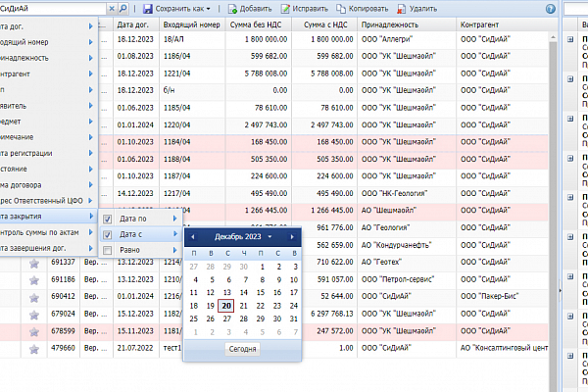Click the Удалить delete button
Screen dimensions: 588x392
tap(417, 9)
